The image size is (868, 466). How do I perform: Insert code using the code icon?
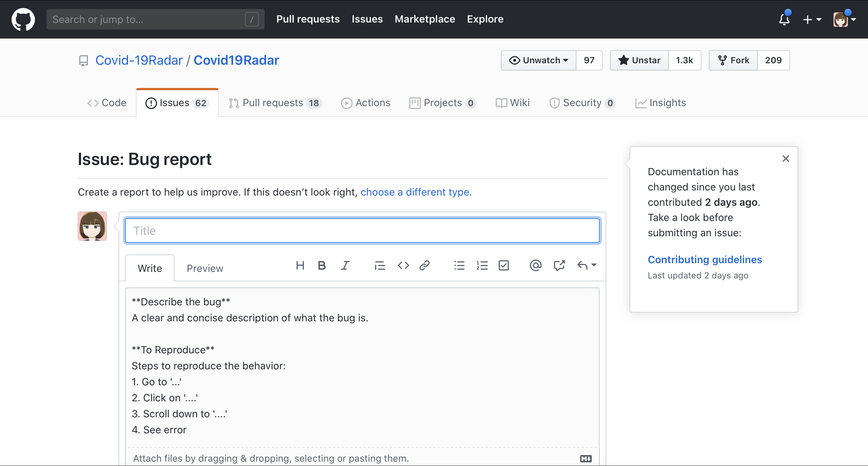pos(403,266)
